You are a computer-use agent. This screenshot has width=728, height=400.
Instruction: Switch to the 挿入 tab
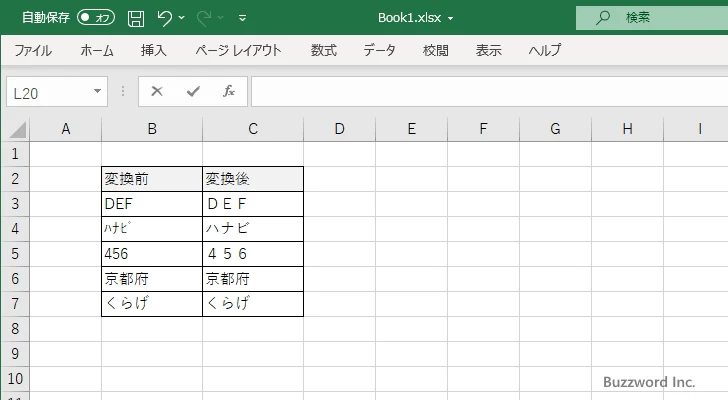click(154, 50)
